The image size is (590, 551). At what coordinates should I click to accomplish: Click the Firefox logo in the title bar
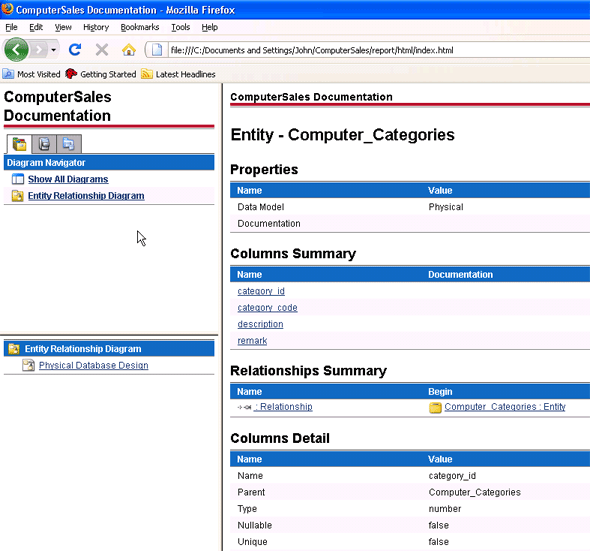7,9
